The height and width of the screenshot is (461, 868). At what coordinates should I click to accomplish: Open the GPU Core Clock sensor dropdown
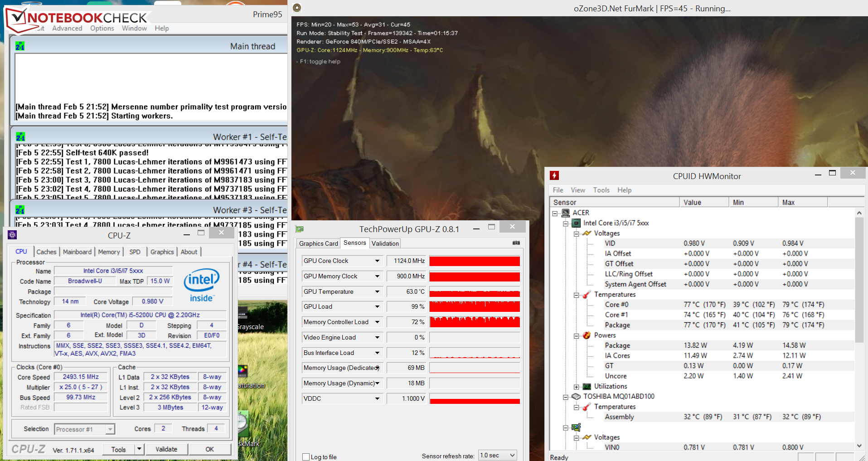377,261
